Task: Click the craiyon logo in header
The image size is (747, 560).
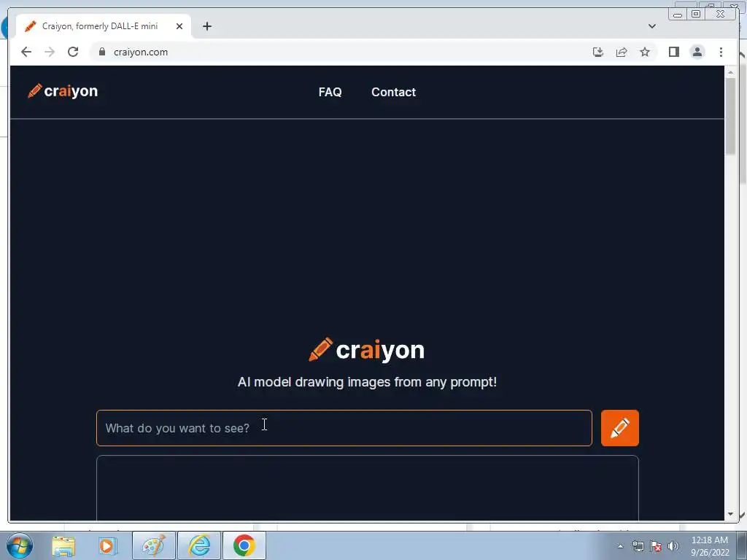Action: [x=63, y=91]
